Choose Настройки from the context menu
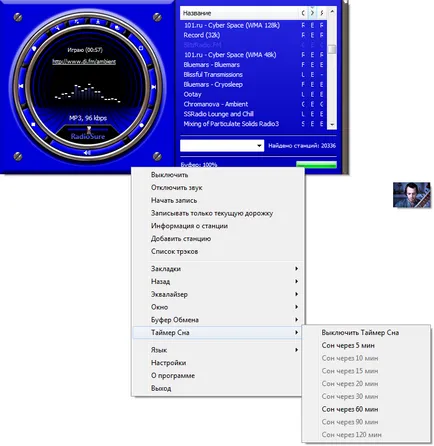 [168, 363]
